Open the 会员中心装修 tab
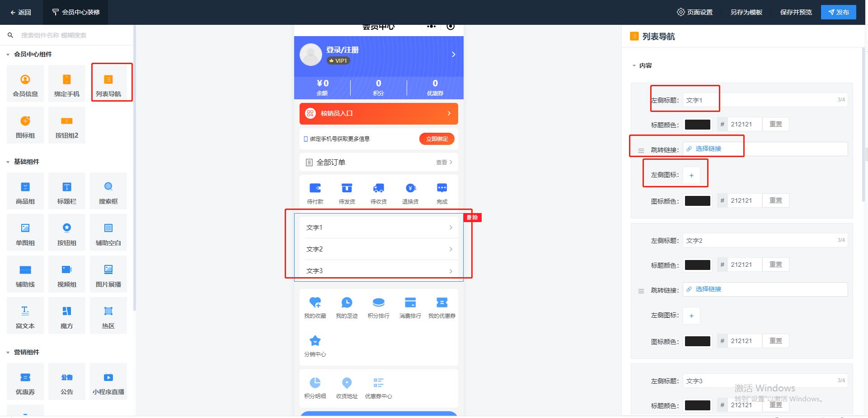This screenshot has height=418, width=868. click(75, 12)
